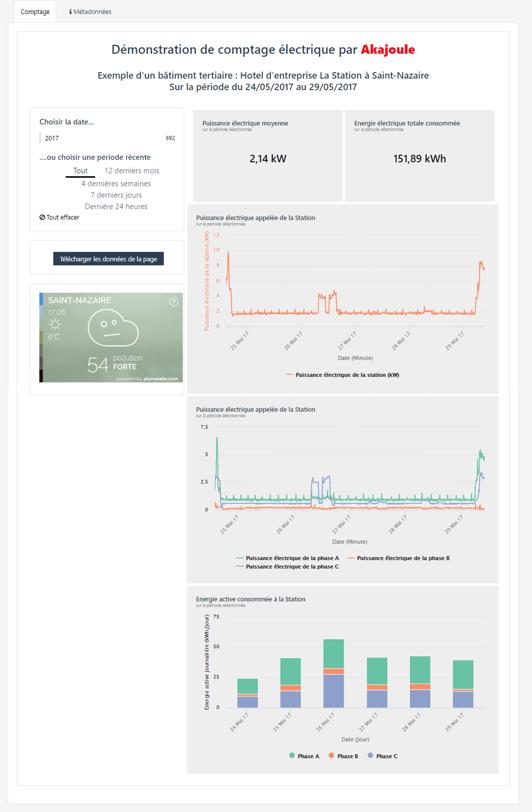Choose 7 derniers jours period

pos(116,195)
